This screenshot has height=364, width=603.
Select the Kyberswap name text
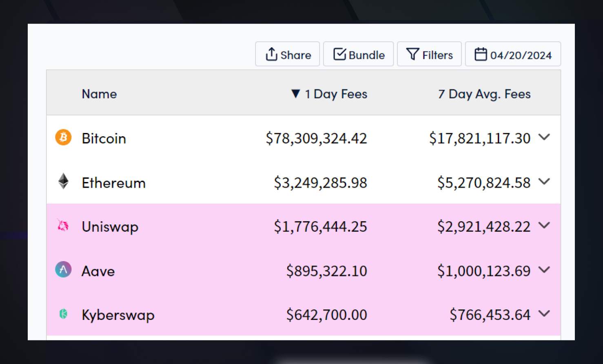coord(118,315)
